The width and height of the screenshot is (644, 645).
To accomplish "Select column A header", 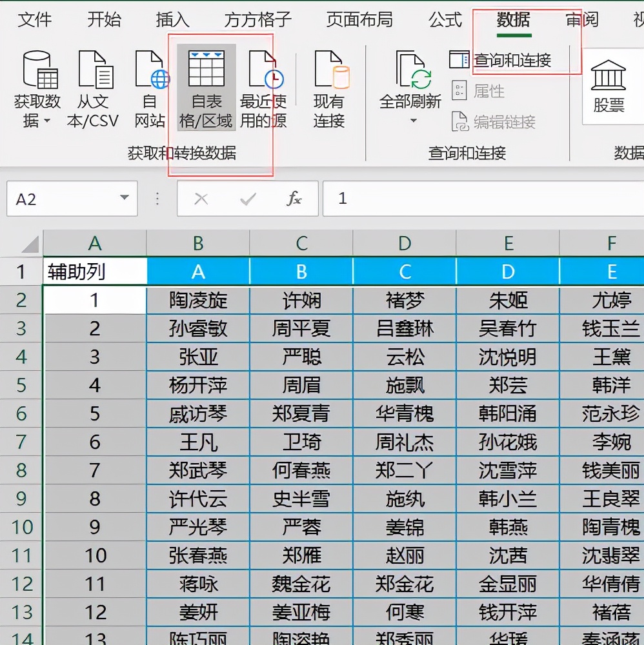I will pos(95,243).
